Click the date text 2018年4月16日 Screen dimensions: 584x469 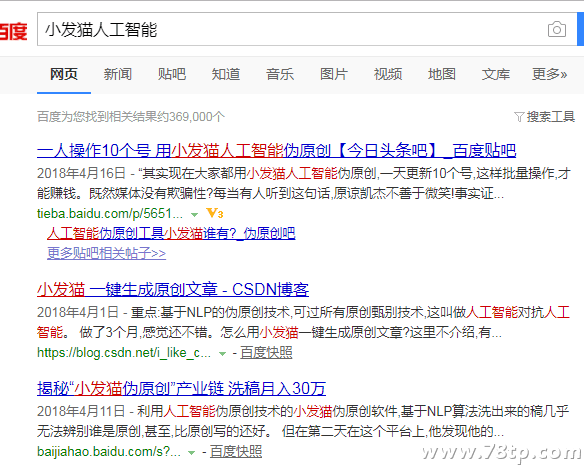click(x=81, y=173)
